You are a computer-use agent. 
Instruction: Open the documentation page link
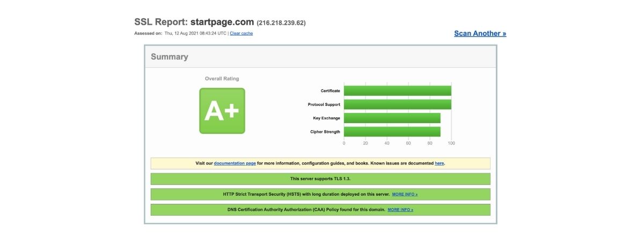235,163
